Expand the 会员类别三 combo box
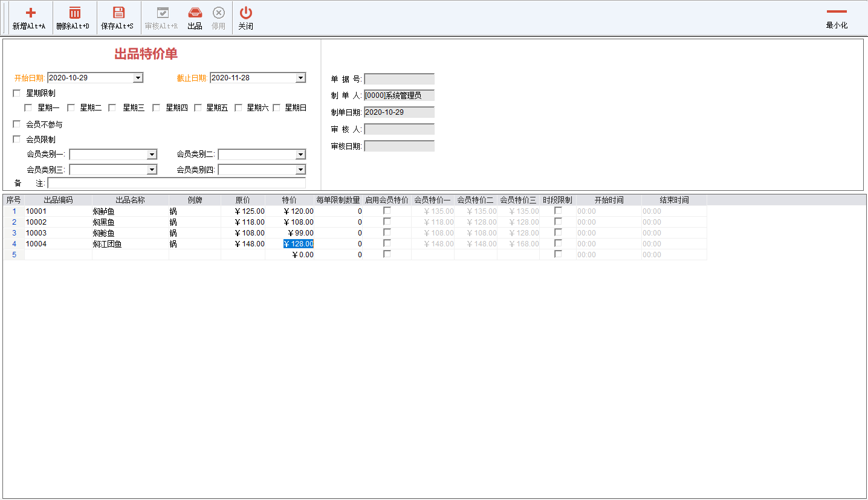 pos(152,170)
